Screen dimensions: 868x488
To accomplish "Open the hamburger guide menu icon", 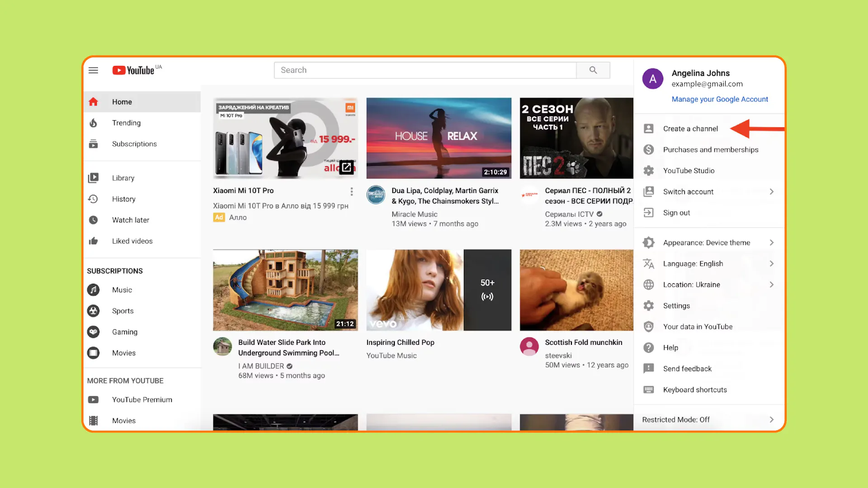I will point(93,70).
